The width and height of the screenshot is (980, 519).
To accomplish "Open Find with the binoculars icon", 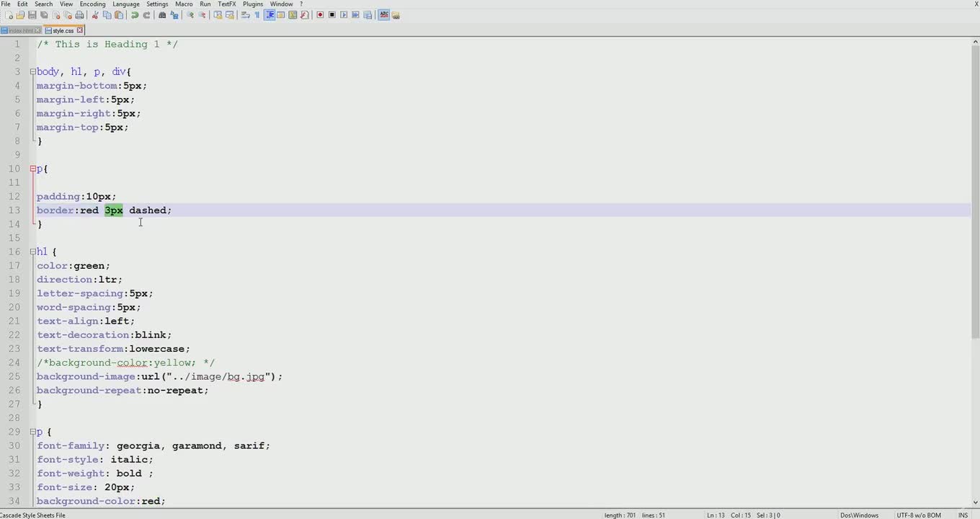I will click(162, 15).
